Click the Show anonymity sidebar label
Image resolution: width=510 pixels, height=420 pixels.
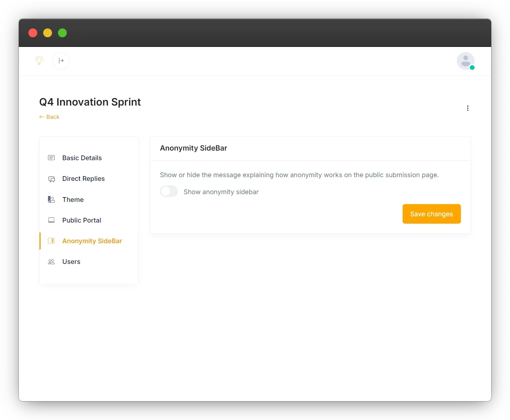click(x=221, y=192)
